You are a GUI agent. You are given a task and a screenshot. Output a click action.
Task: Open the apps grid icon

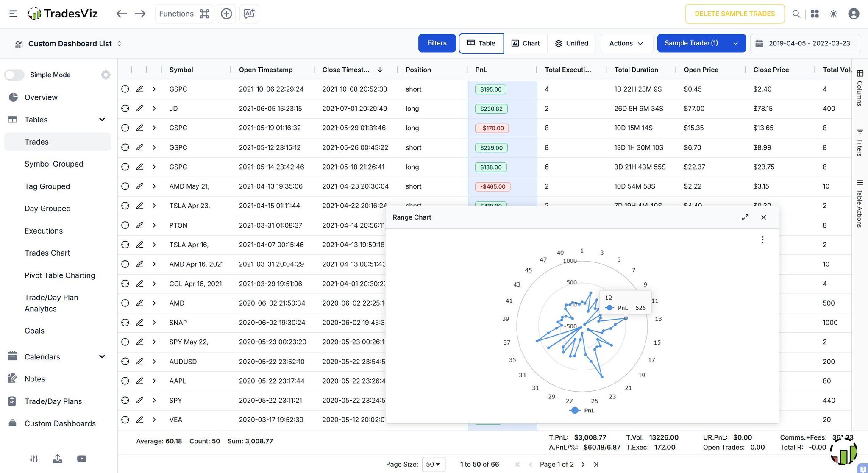tap(815, 14)
